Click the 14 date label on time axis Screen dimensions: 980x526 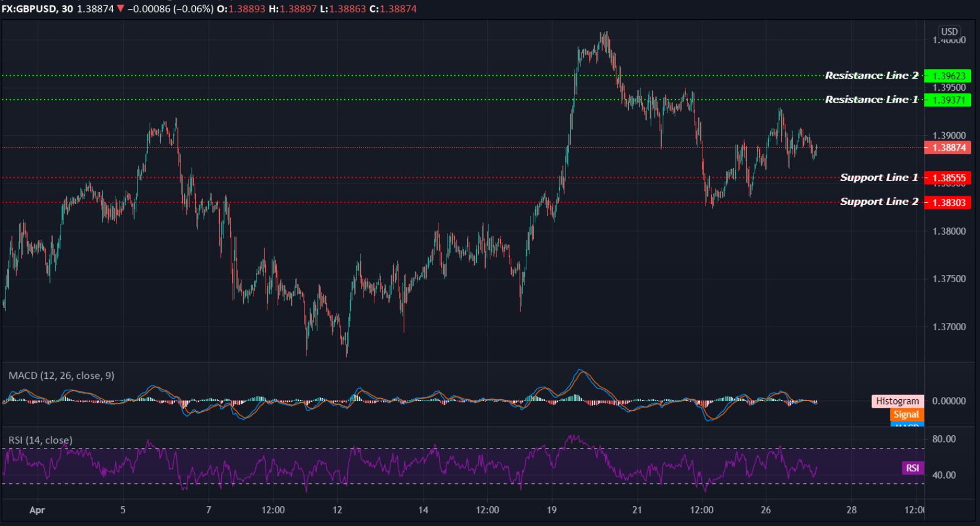click(x=423, y=510)
